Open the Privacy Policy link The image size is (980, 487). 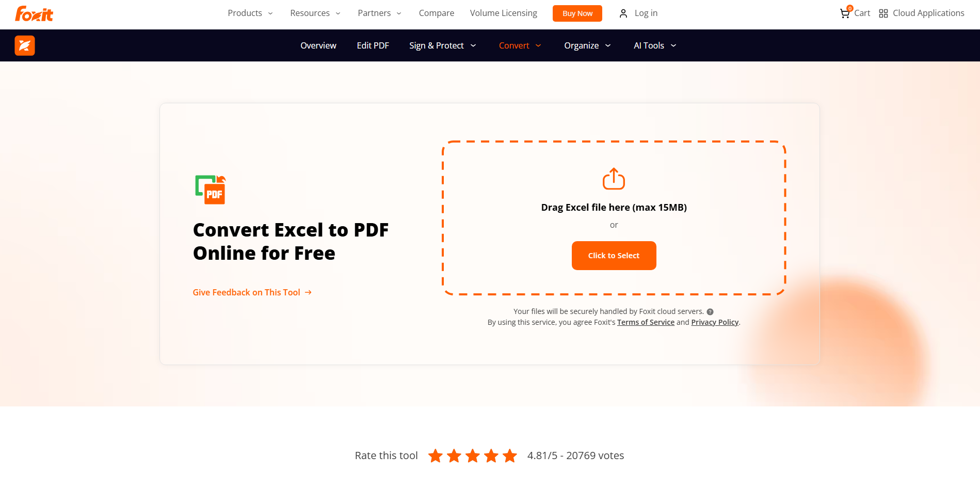click(x=715, y=322)
